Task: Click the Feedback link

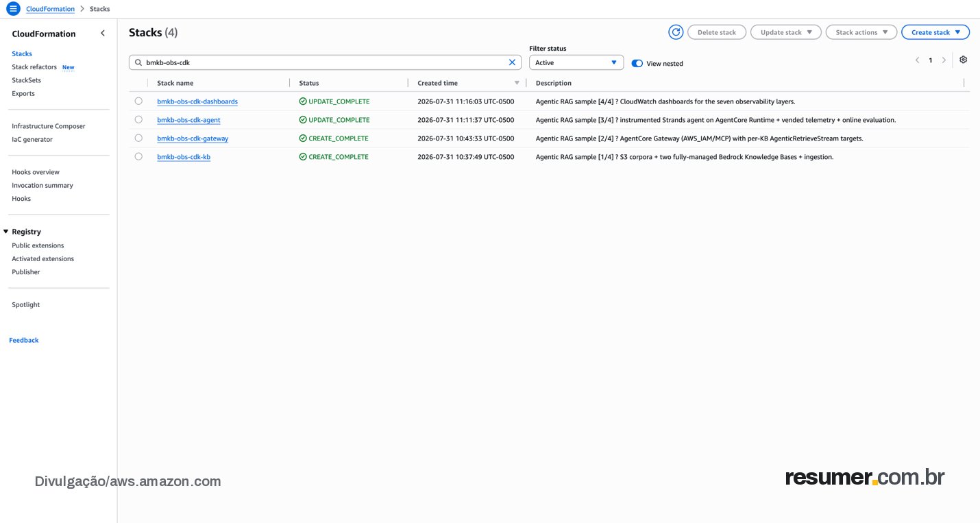Action: pos(24,340)
